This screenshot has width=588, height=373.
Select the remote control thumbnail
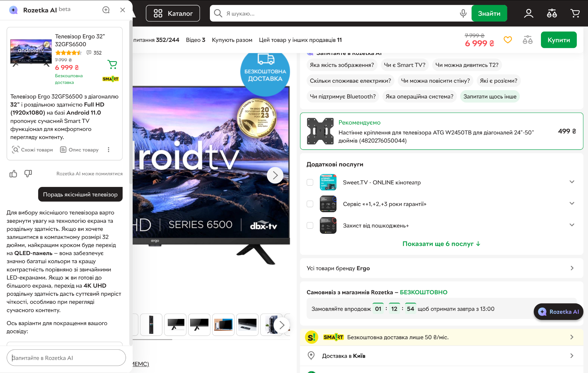[x=151, y=325]
